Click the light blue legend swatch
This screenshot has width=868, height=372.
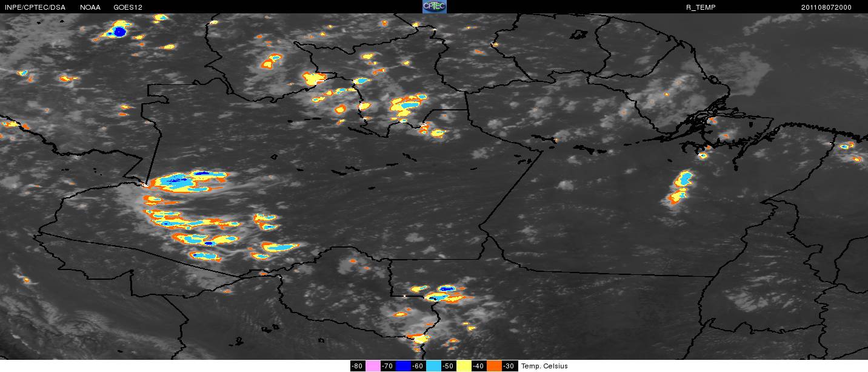(x=433, y=366)
